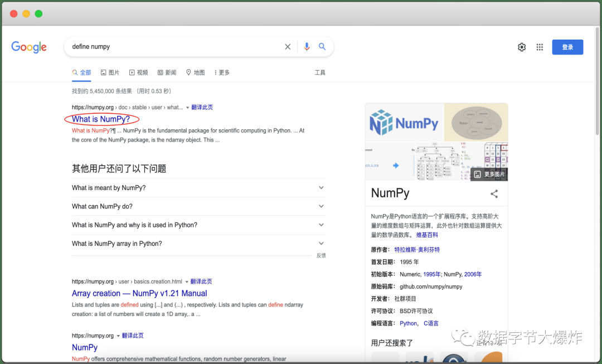Image resolution: width=602 pixels, height=364 pixels.
Task: Click the NumPy logo thumbnail
Action: pyautogui.click(x=404, y=123)
